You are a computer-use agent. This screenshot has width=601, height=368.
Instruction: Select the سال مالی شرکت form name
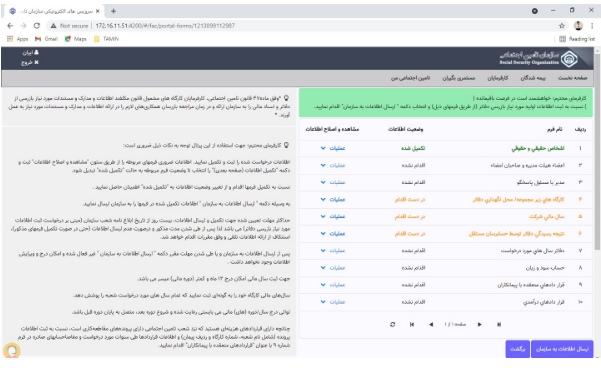[547, 216]
